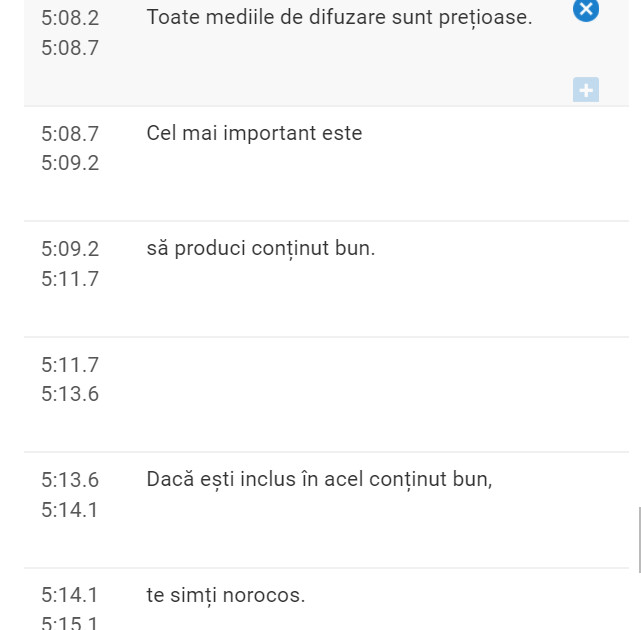Viewport: 641px width, 630px height.
Task: Select the subtitle "Cel mai important este"
Action: [254, 133]
